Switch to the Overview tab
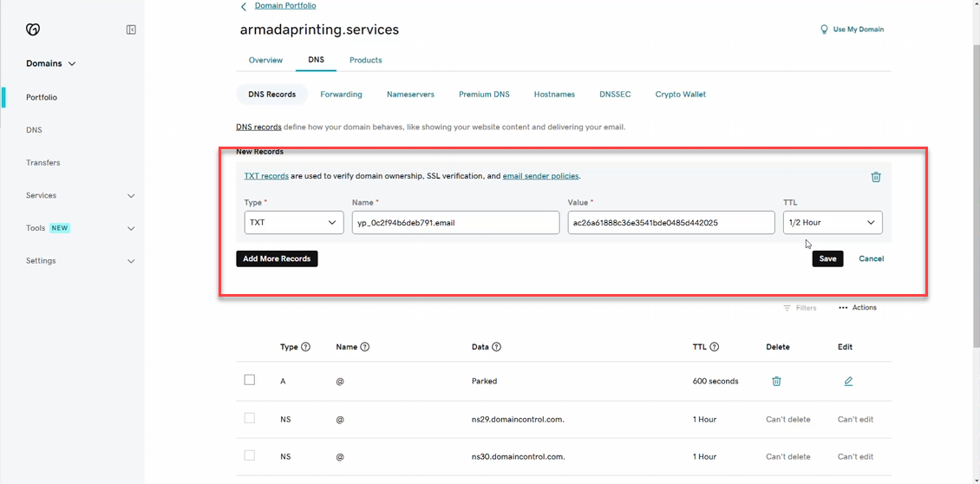This screenshot has height=484, width=980. (265, 60)
